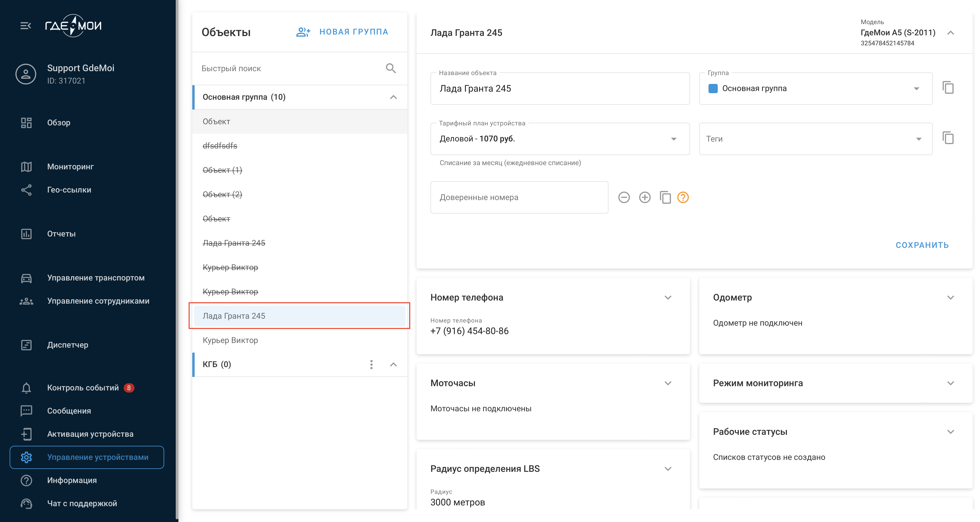Click the СОХРАНИТЬ button
The image size is (980, 522).
coord(922,245)
